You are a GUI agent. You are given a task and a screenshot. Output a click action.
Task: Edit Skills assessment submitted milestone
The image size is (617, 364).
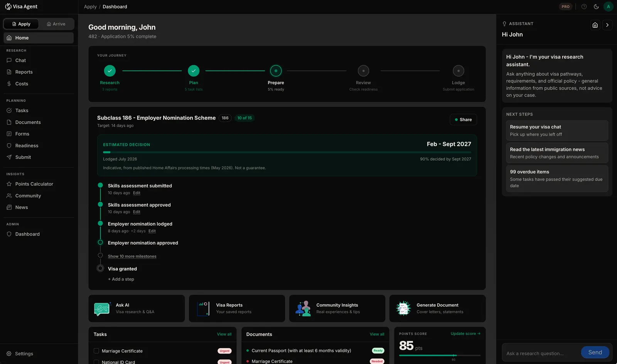coord(137,193)
